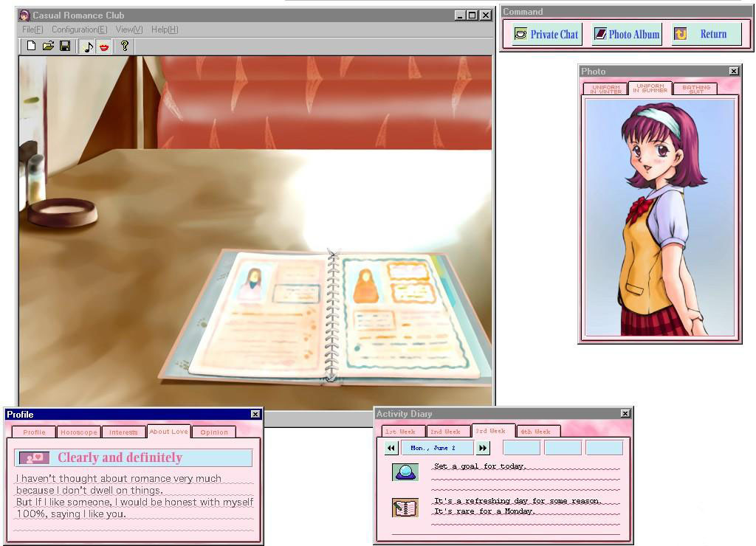This screenshot has width=756, height=546.
Task: Click the Open folder toolbar icon
Action: [x=48, y=46]
